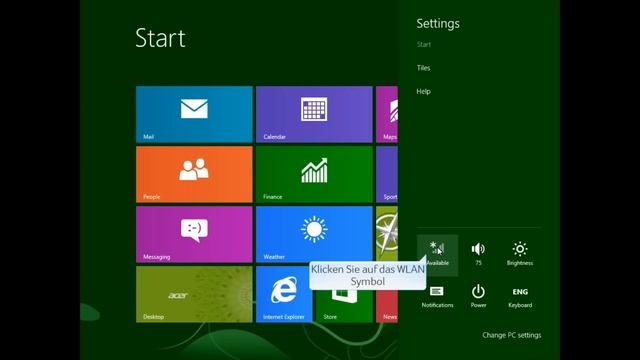Open the Weather tile
The height and width of the screenshot is (360, 640).
pos(314,234)
